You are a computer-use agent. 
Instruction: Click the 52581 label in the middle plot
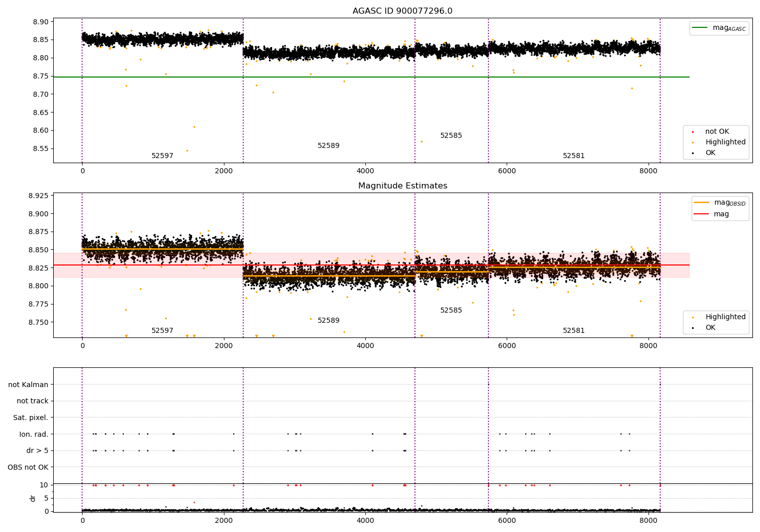(574, 331)
